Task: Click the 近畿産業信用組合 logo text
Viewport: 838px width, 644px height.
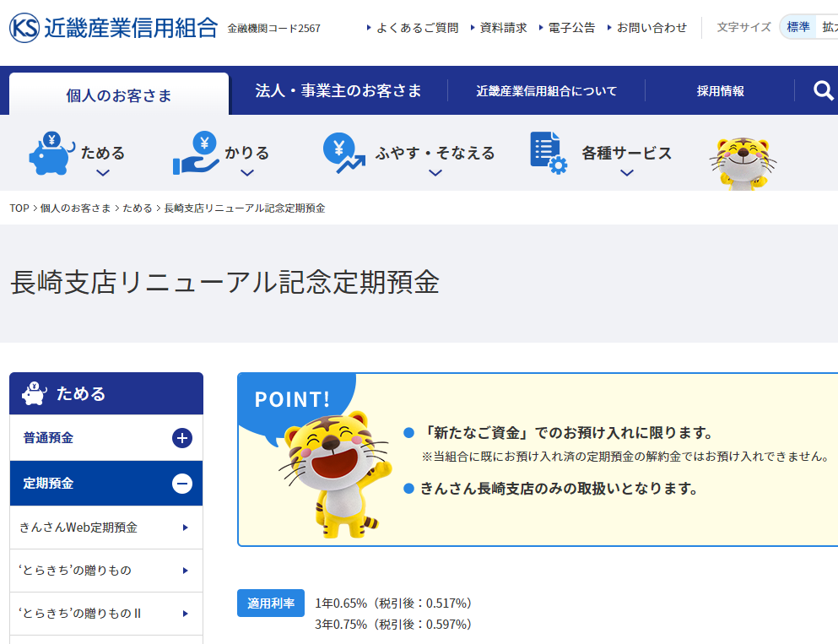Action: point(131,28)
